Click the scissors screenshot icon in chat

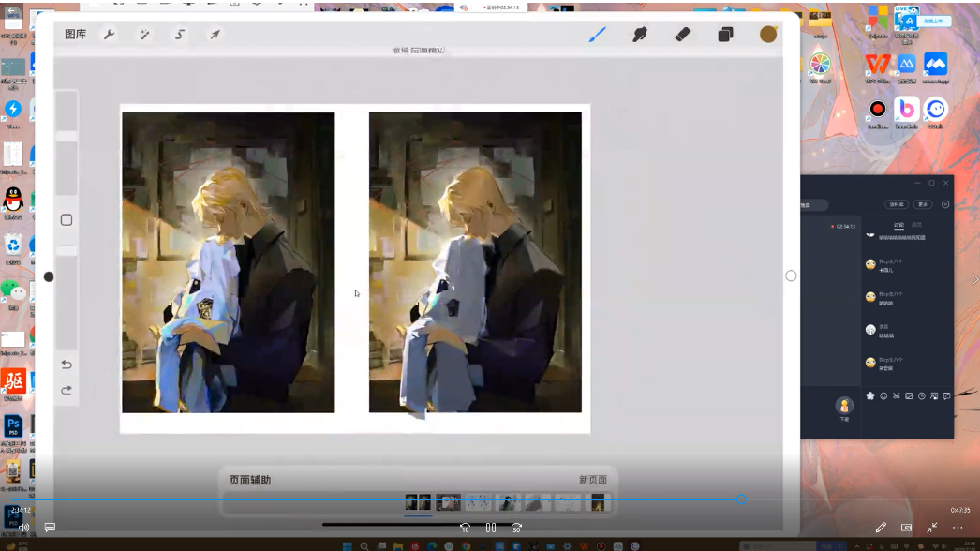[x=897, y=395]
